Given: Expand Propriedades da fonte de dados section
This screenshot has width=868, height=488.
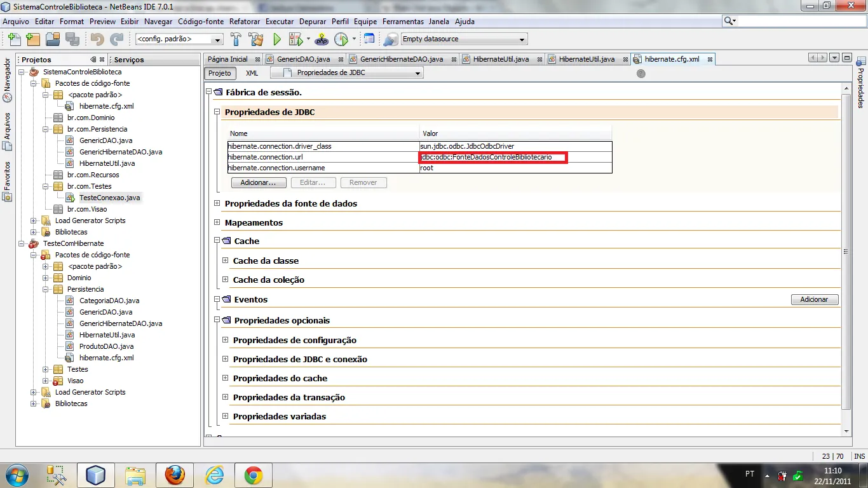Looking at the screenshot, I should click(x=217, y=203).
